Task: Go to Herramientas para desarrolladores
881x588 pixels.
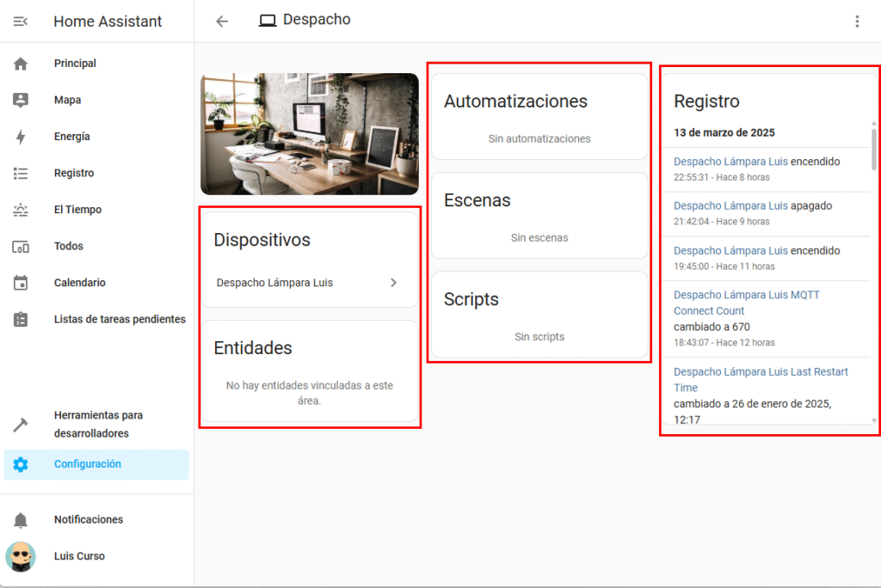Action: point(98,424)
